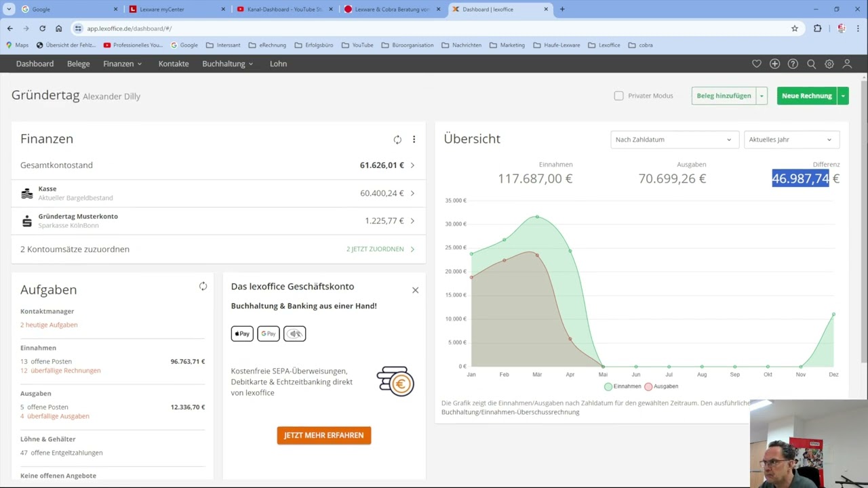Open Gesamtkontostand details chevron
The height and width of the screenshot is (488, 868).
[x=412, y=165]
